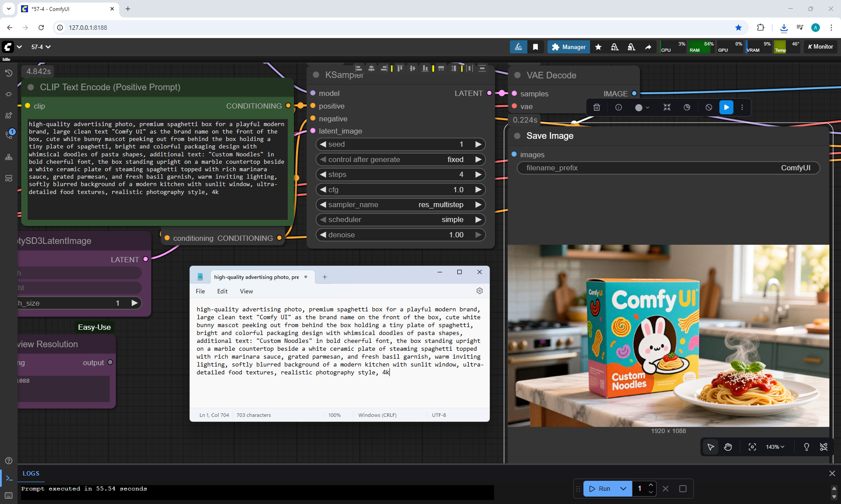Open Notepad Edit menu

[222, 291]
